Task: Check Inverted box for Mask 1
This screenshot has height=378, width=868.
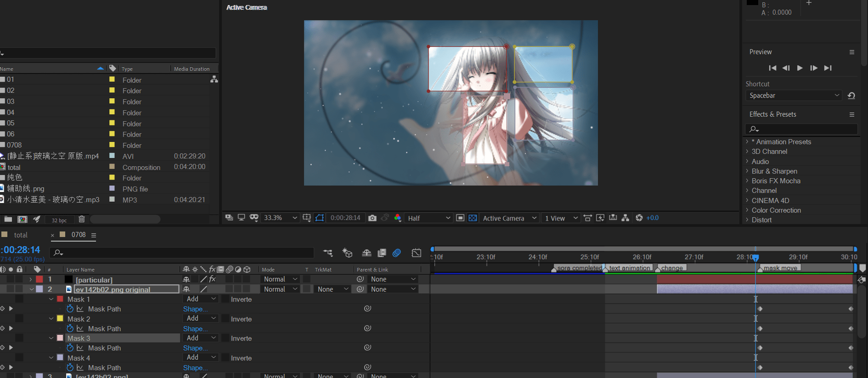Action: click(225, 299)
